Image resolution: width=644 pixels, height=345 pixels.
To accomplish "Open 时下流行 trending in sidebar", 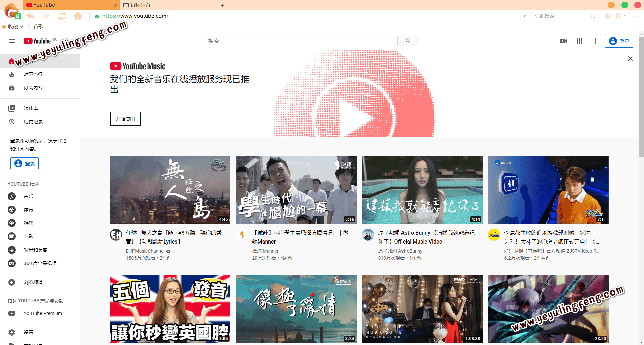I will (x=40, y=74).
